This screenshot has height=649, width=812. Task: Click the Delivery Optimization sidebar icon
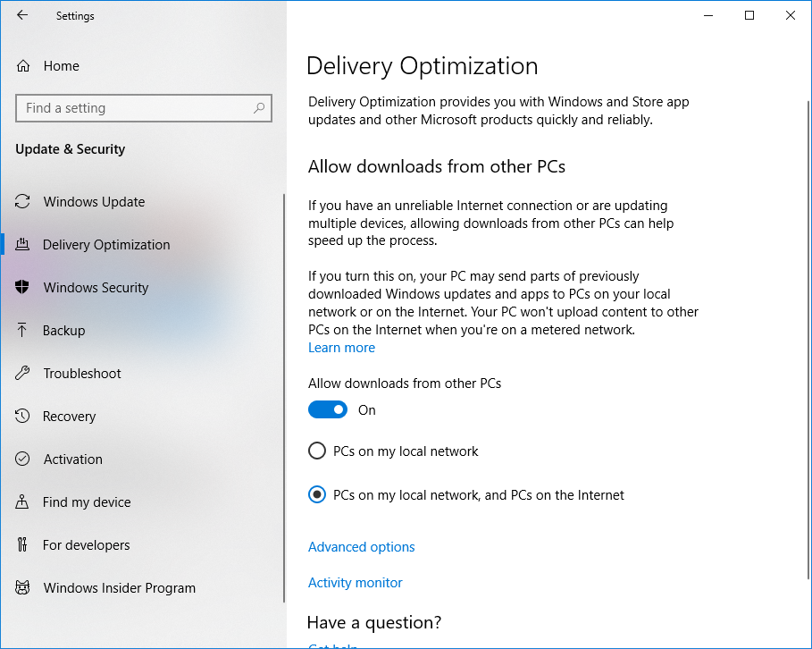click(22, 244)
